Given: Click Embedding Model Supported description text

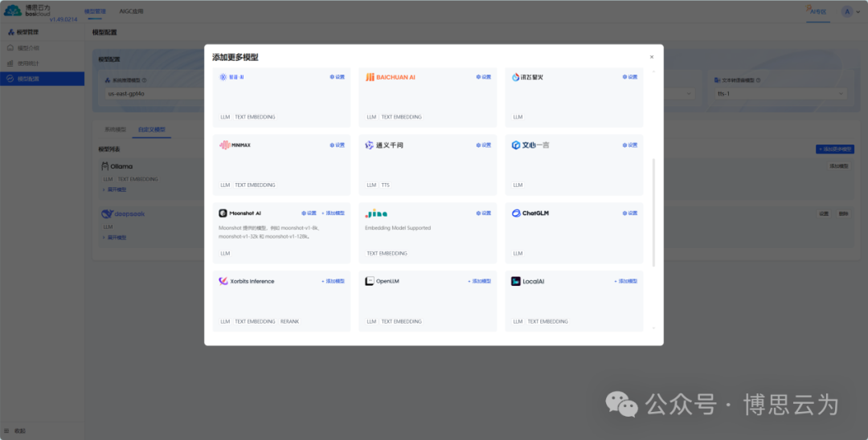Looking at the screenshot, I should pos(398,228).
